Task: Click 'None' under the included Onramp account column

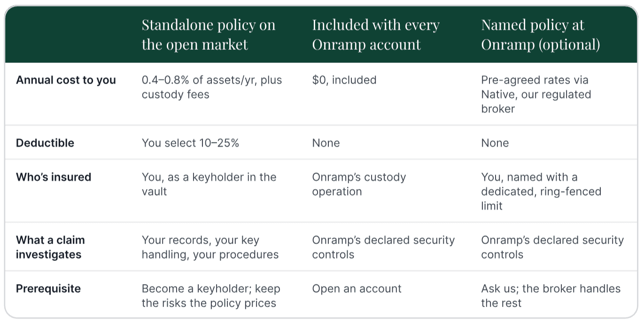Action: [326, 143]
